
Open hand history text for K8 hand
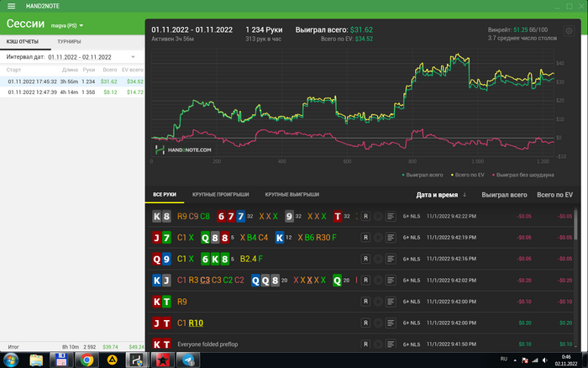point(391,216)
